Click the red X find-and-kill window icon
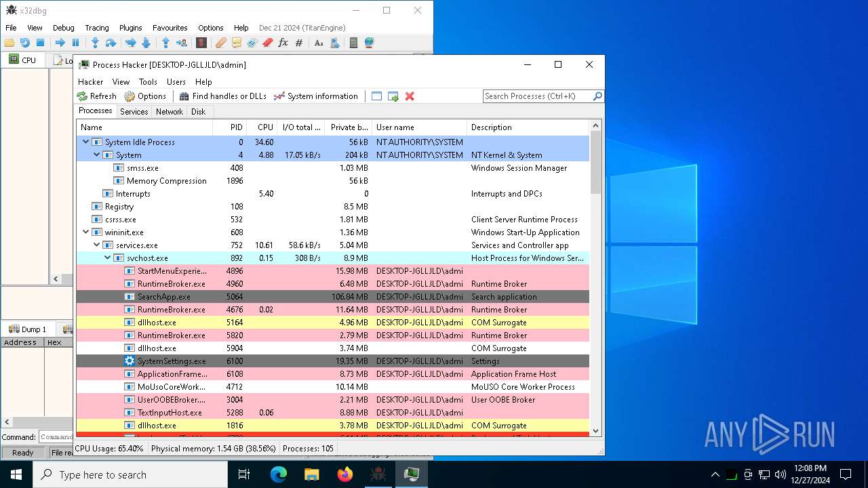Image resolution: width=868 pixels, height=488 pixels. click(410, 96)
